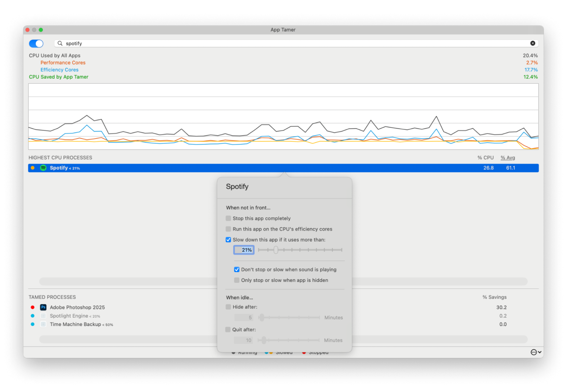Click the Spotify popover title
This screenshot has width=565, height=392.
237,187
